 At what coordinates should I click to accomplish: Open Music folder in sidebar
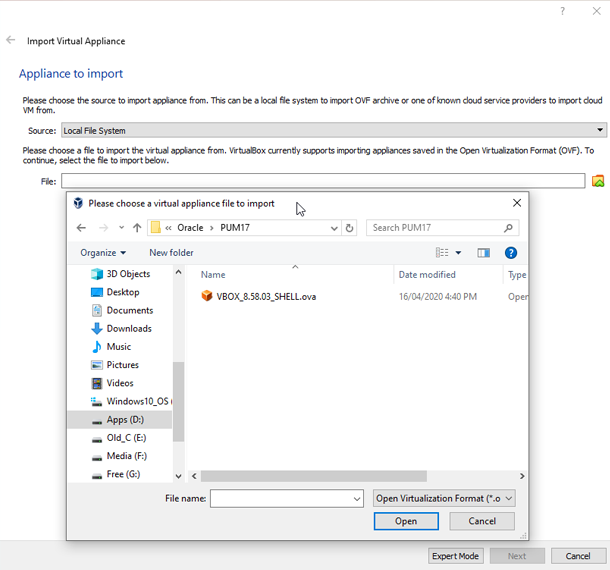(x=119, y=347)
